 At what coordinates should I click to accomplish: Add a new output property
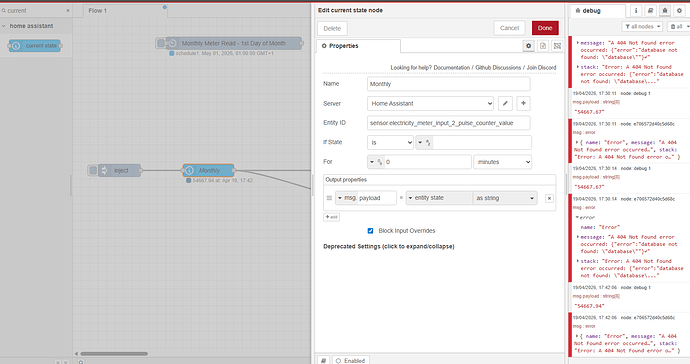331,217
